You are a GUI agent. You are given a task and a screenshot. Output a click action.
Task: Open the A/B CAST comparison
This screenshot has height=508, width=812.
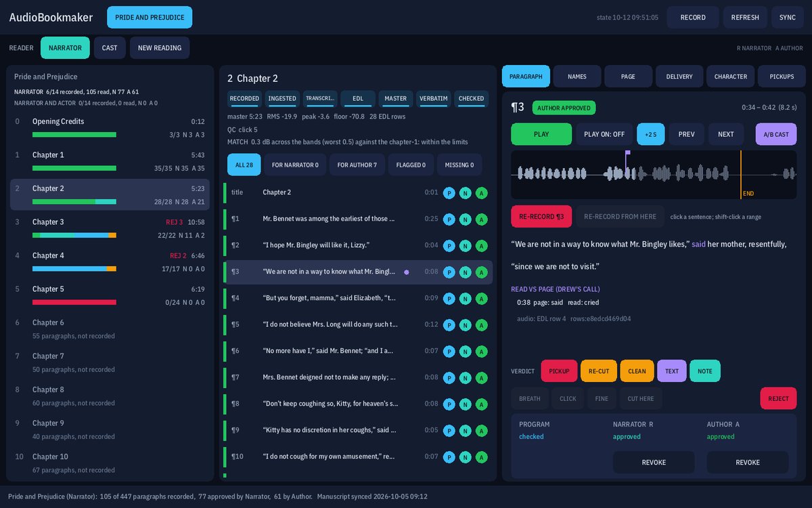pyautogui.click(x=776, y=134)
